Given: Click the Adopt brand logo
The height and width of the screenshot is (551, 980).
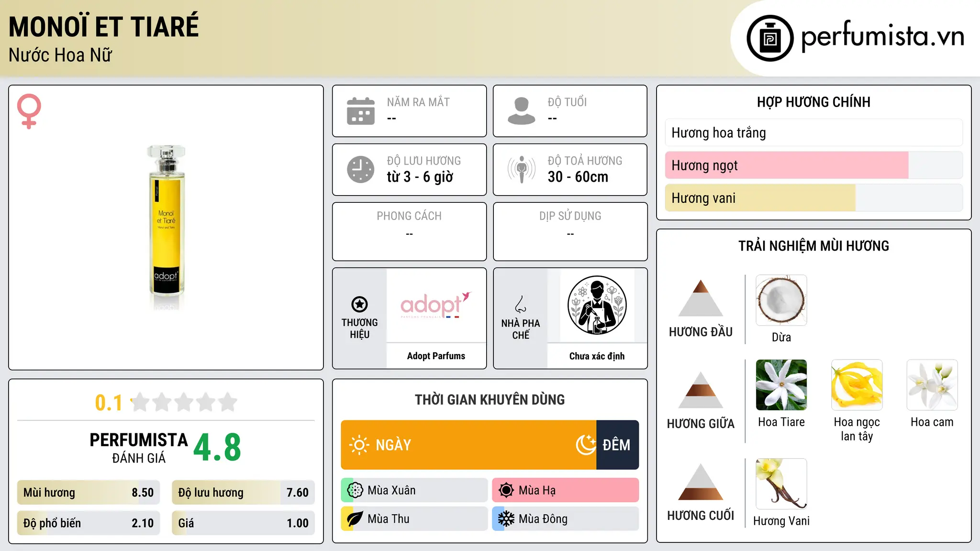Looking at the screenshot, I should tap(436, 305).
